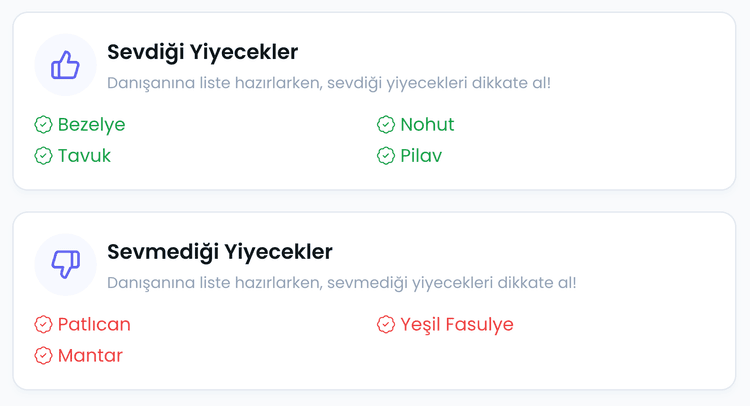750x406 pixels.
Task: Click the green check badge beside Tavuk
Action: click(43, 156)
